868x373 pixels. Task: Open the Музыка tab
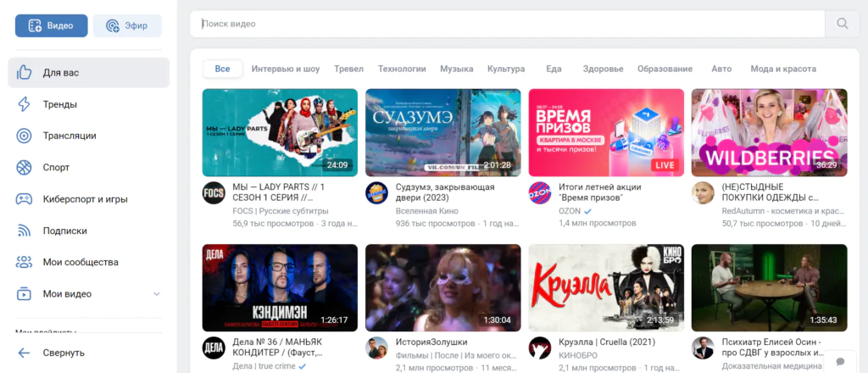(457, 70)
